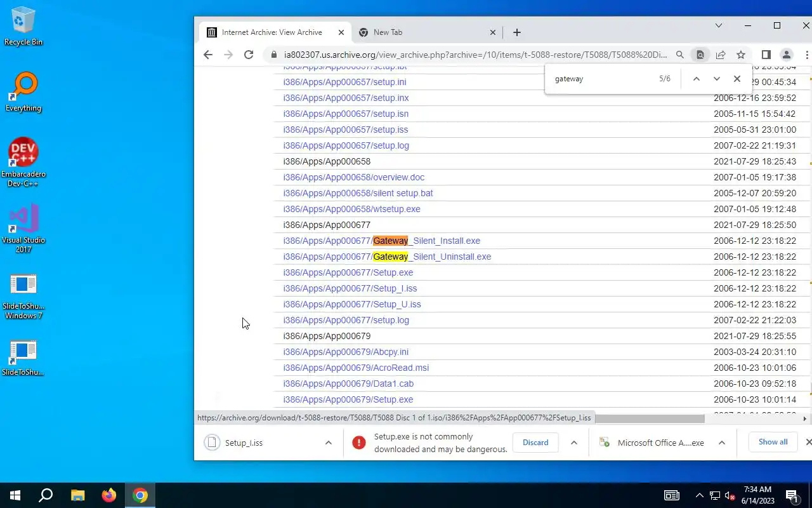Open Chrome side panel

coord(766,55)
